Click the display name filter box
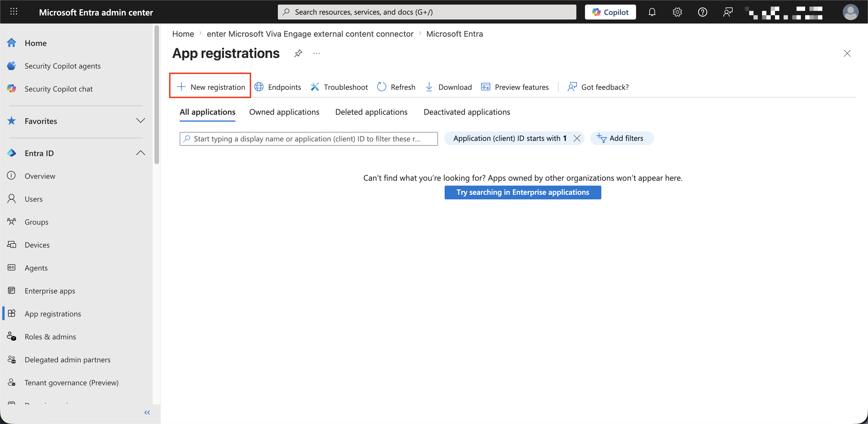 (x=309, y=139)
